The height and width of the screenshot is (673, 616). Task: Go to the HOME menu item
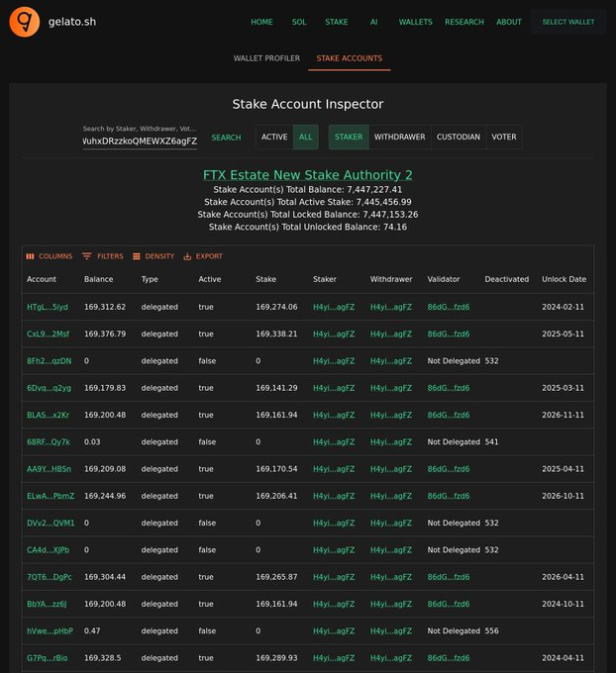point(261,22)
